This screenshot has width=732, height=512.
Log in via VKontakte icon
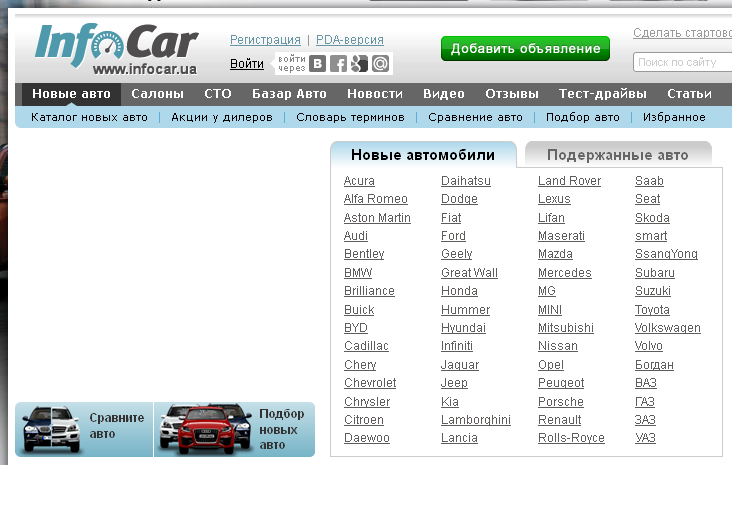317,63
